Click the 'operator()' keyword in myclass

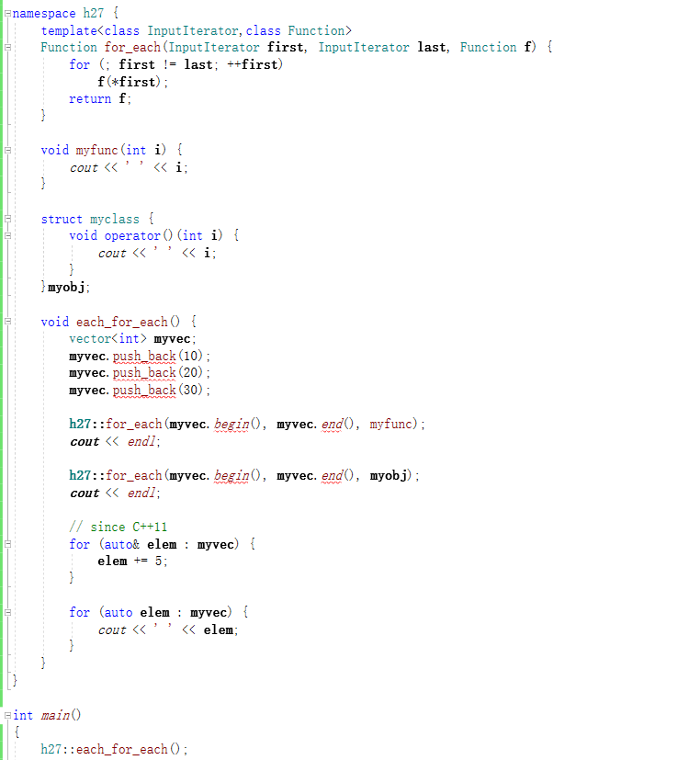139,236
